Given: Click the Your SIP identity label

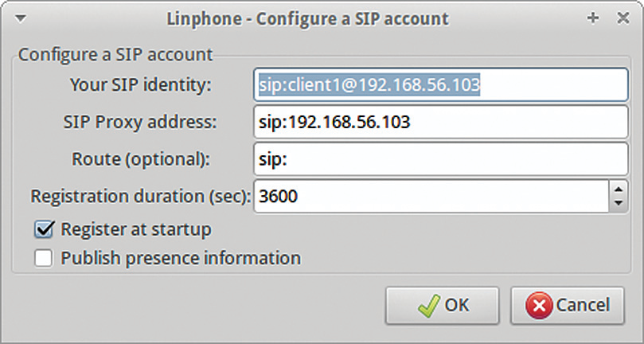Looking at the screenshot, I should (140, 85).
